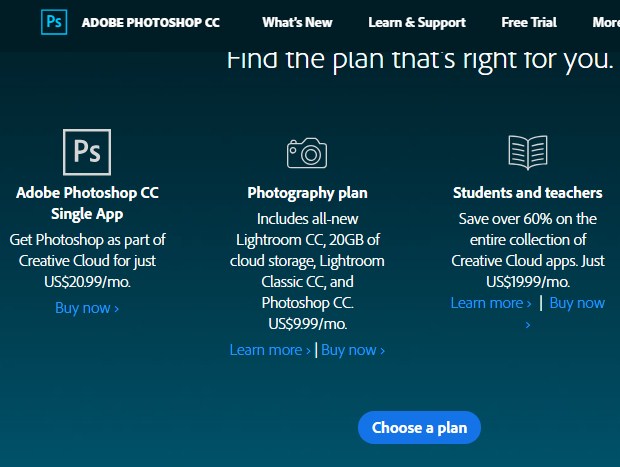This screenshot has height=467, width=620.
Task: Click the Find the plan headline text
Action: 420,60
